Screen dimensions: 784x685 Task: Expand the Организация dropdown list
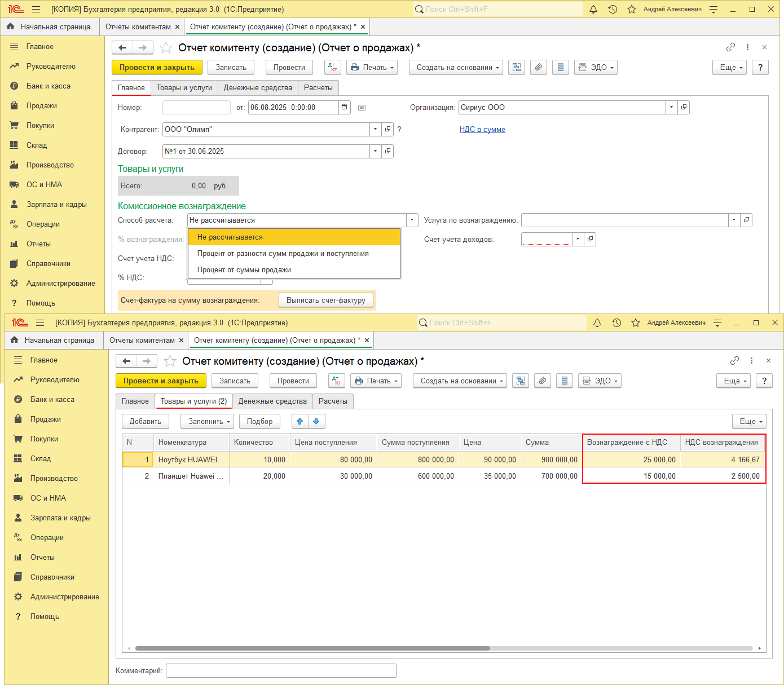pos(671,107)
